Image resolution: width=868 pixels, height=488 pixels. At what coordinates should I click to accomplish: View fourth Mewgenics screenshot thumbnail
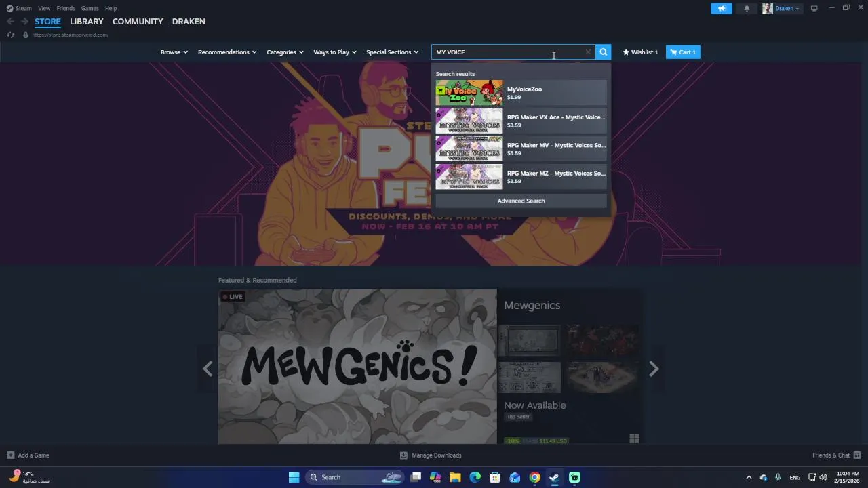(603, 378)
